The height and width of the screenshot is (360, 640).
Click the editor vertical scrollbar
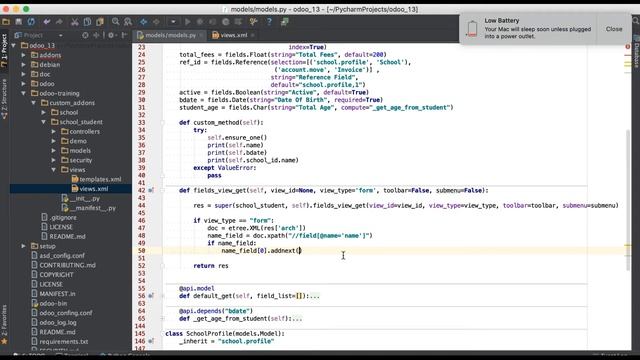(x=628, y=200)
